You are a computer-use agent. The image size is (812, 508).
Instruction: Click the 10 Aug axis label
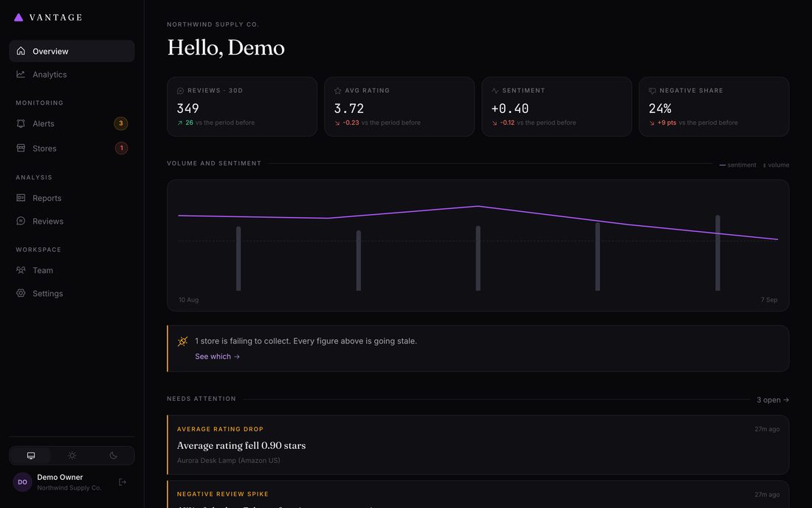coord(188,300)
